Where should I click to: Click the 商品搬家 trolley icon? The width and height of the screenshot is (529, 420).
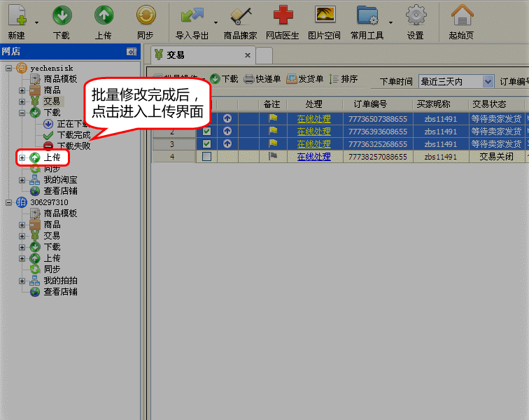[x=241, y=16]
